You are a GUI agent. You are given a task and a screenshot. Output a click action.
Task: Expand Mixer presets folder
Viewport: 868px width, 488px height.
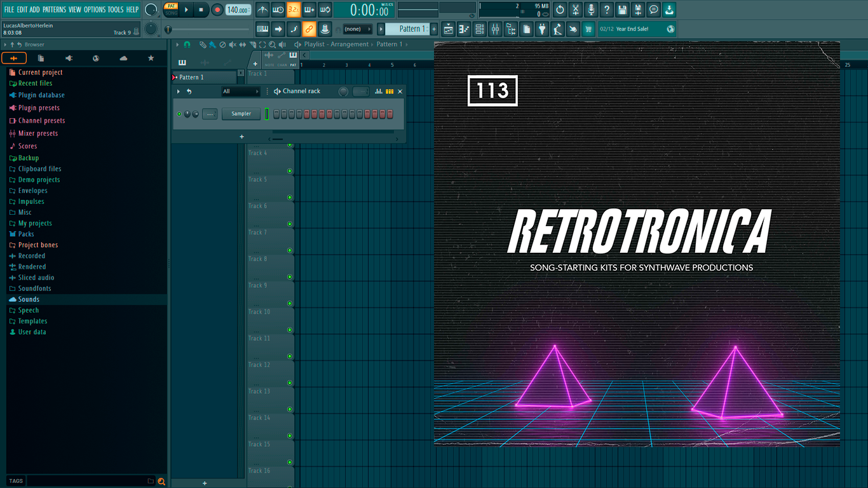point(37,133)
